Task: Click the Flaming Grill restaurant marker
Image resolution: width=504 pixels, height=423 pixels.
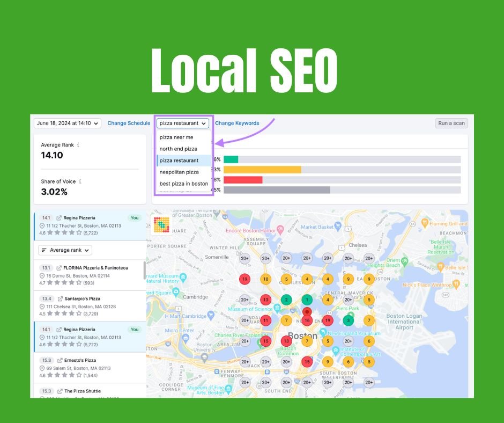Action: coord(425,222)
